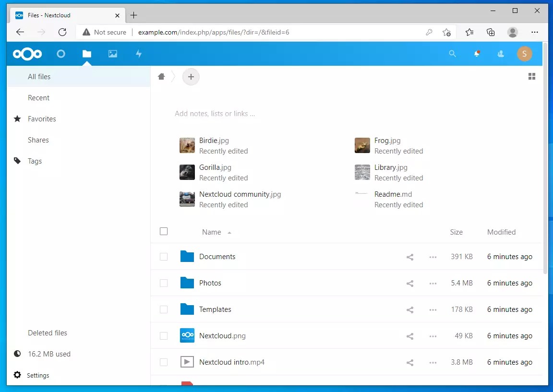Go to home folder breadcrumb icon
The height and width of the screenshot is (392, 553).
(161, 76)
